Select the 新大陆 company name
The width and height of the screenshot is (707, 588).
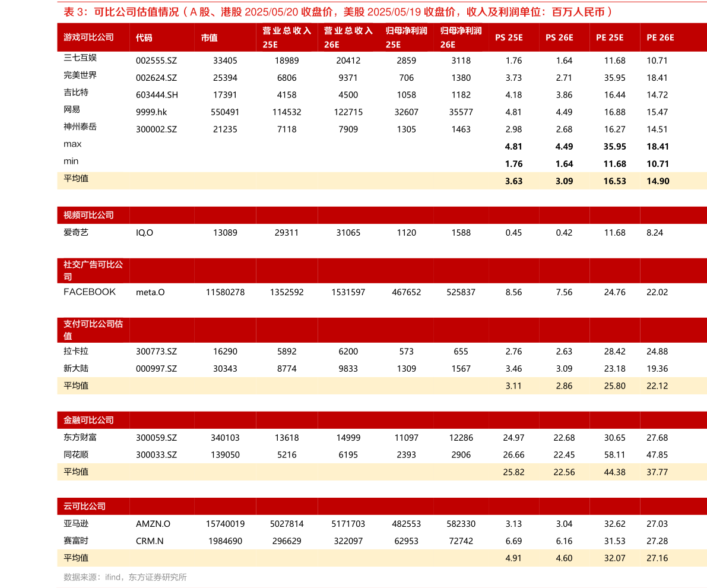76,368
